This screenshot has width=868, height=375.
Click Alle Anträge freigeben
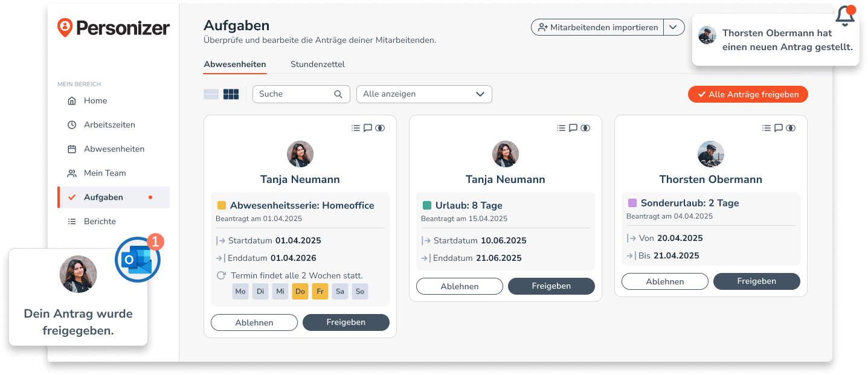click(748, 94)
